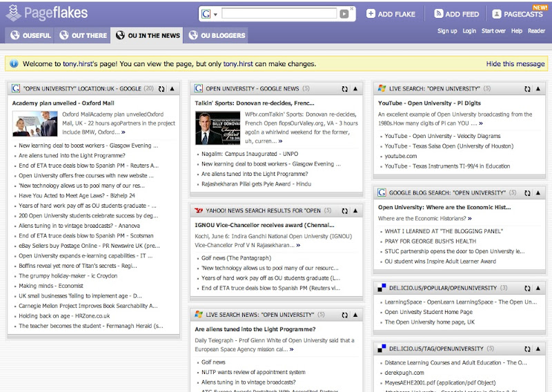Click the Hide this message link
Viewport: 552px width, 392px height.
515,64
